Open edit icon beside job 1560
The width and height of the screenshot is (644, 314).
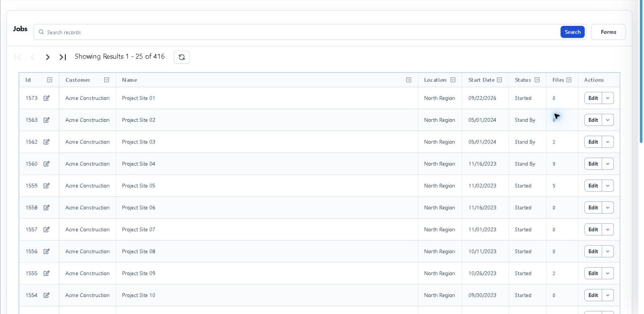tap(46, 164)
